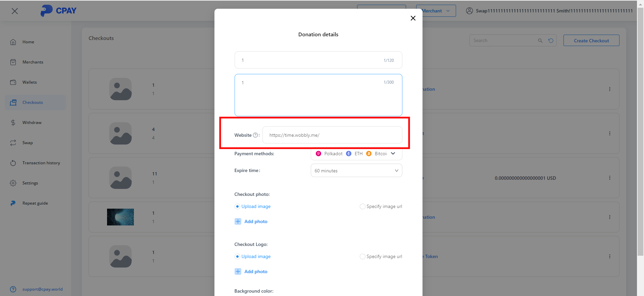Click the Website URL input field
Image resolution: width=644 pixels, height=296 pixels.
click(x=332, y=135)
